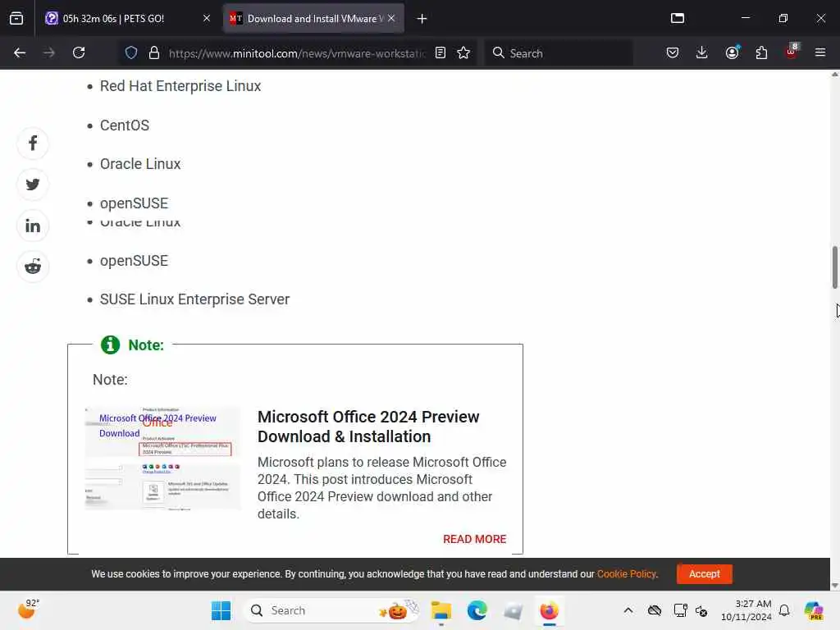Click "SUSE Linux Enterprise Server" list item
This screenshot has width=840, height=630.
click(194, 299)
